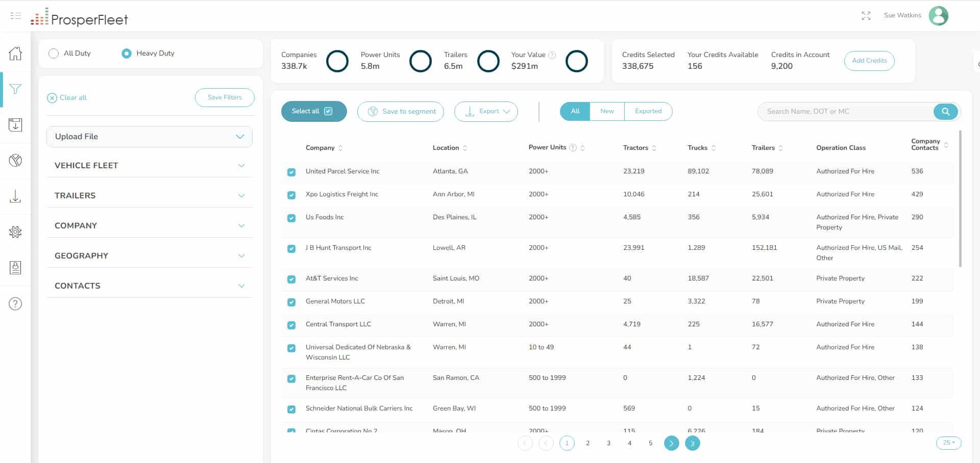Click the Save Filters button

tap(225, 97)
